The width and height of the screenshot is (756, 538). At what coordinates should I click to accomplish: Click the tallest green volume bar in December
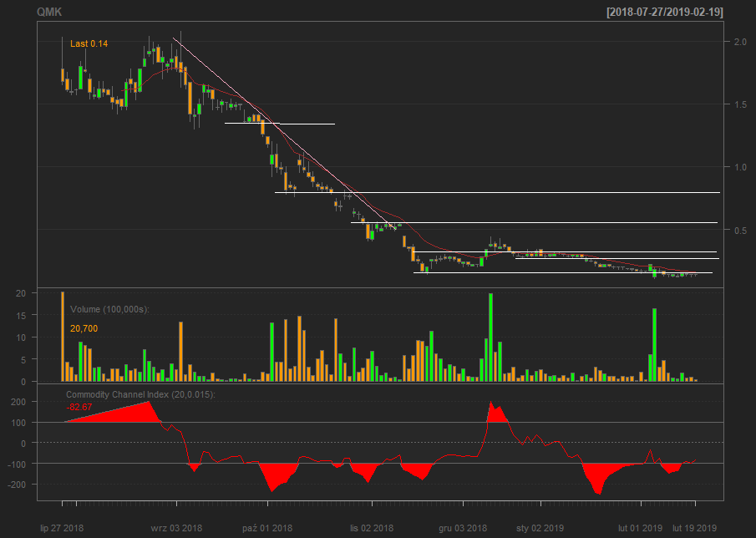491,338
